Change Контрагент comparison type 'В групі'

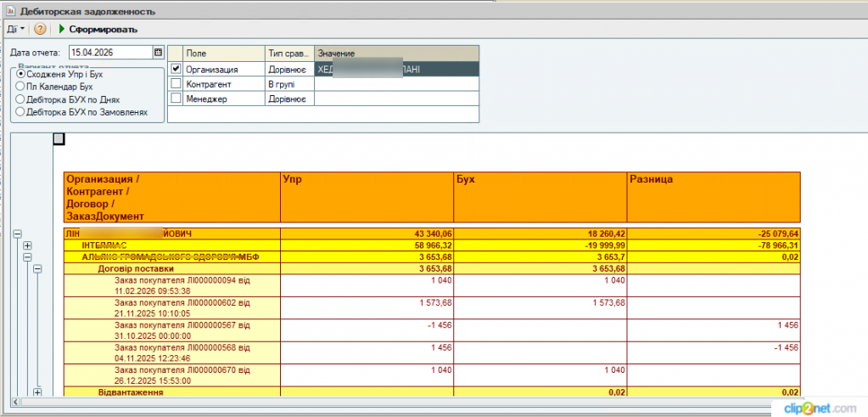coord(289,83)
